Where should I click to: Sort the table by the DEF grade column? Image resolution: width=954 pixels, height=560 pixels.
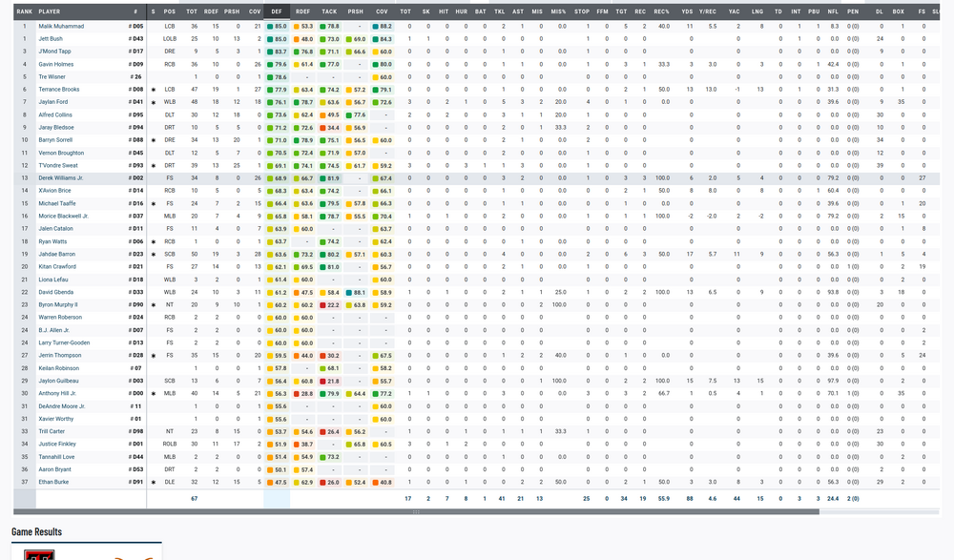pyautogui.click(x=277, y=11)
